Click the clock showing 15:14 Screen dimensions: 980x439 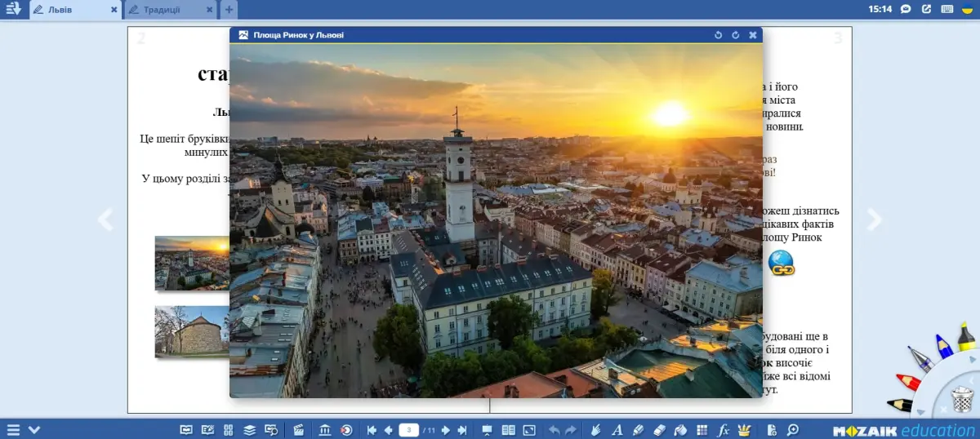(880, 10)
